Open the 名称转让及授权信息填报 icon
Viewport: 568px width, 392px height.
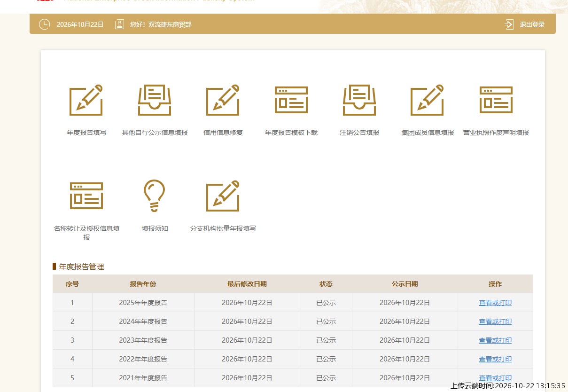point(86,196)
